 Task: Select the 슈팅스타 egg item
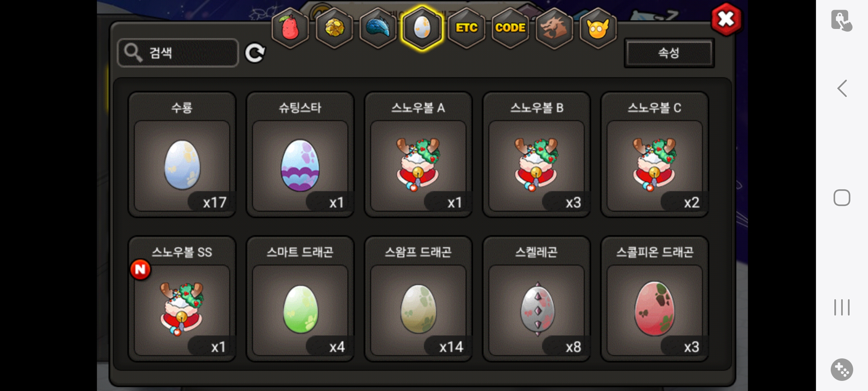click(300, 155)
